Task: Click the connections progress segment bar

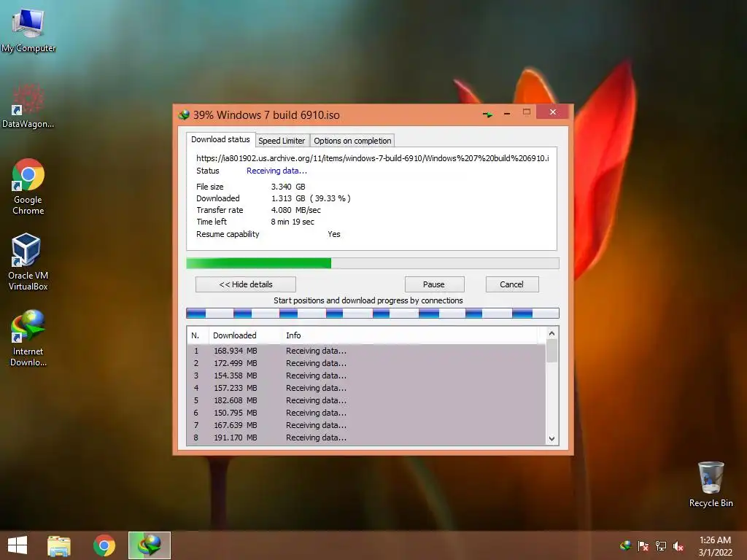Action: (x=373, y=313)
